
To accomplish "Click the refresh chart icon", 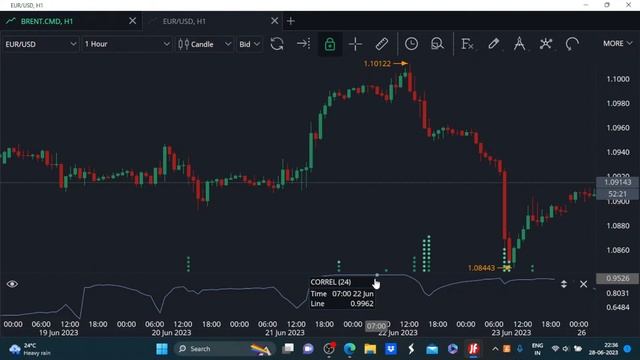I will [277, 44].
